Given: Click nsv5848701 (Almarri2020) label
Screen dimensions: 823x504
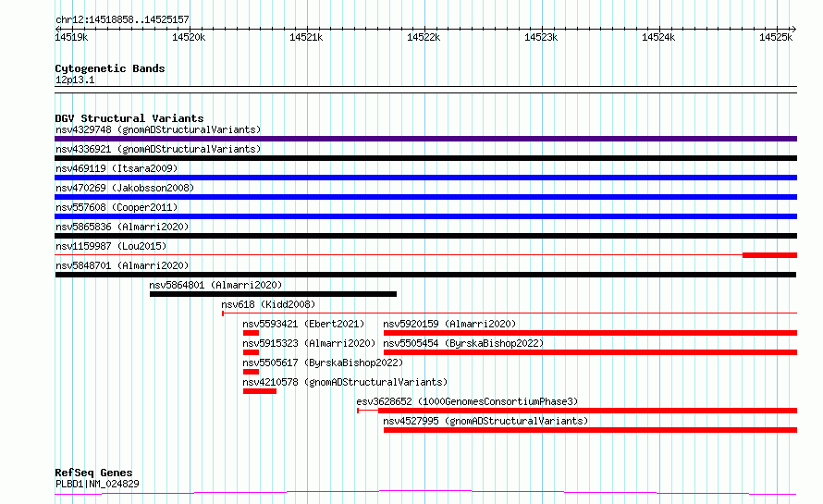Looking at the screenshot, I should click(x=122, y=265).
